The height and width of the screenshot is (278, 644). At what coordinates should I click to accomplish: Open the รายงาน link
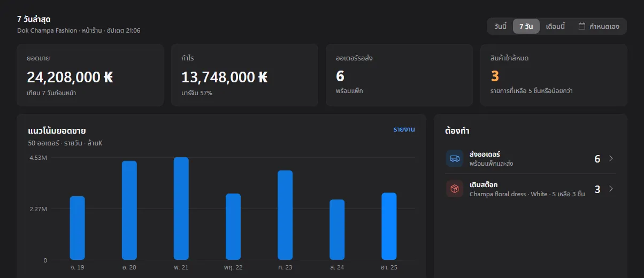tap(404, 129)
